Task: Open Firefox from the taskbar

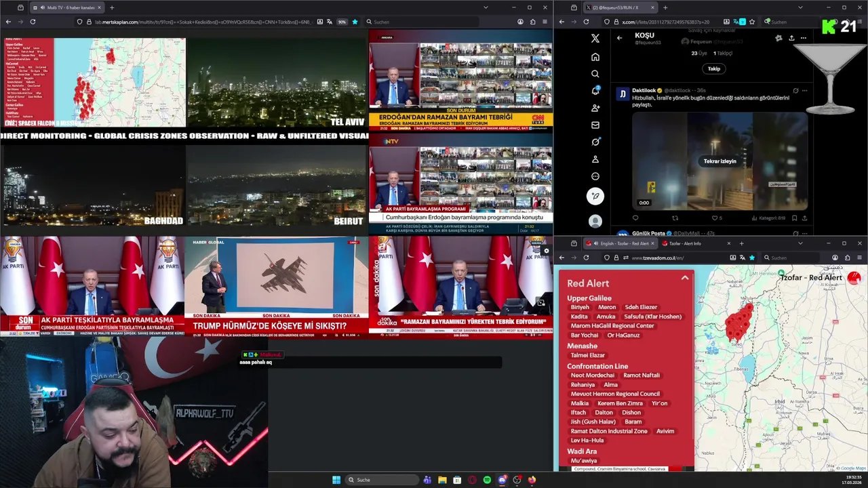Action: [x=532, y=480]
